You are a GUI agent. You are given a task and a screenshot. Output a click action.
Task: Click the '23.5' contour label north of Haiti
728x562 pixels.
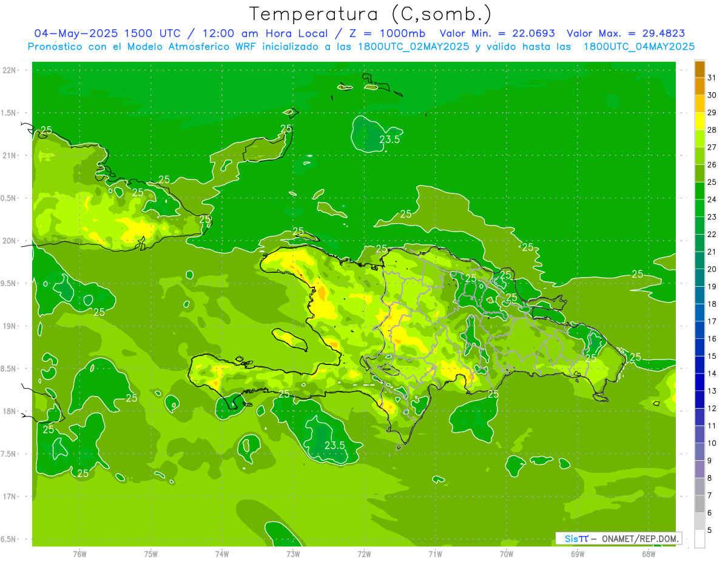(389, 139)
